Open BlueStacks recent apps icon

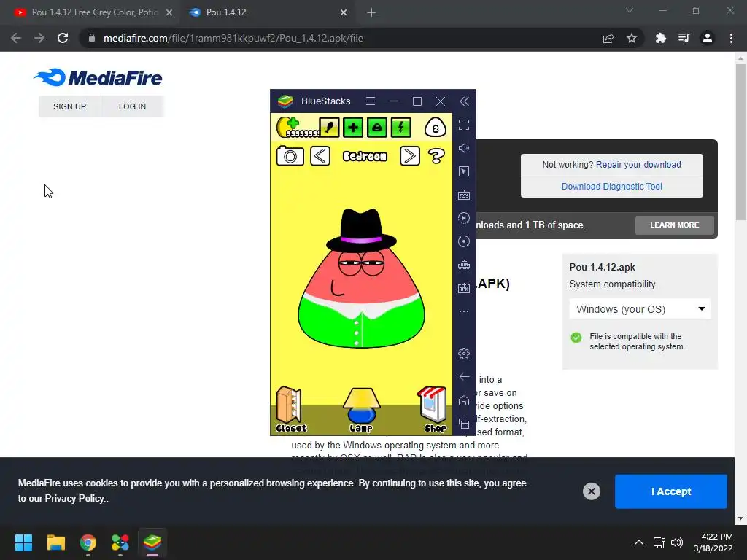click(x=464, y=424)
